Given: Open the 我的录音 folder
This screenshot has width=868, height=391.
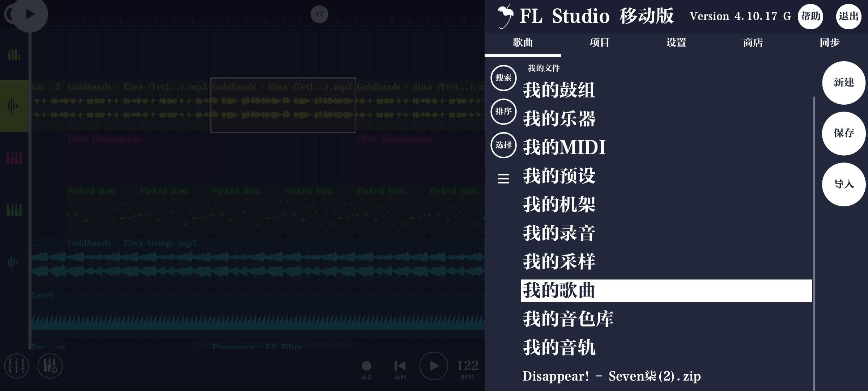Looking at the screenshot, I should tap(666, 233).
